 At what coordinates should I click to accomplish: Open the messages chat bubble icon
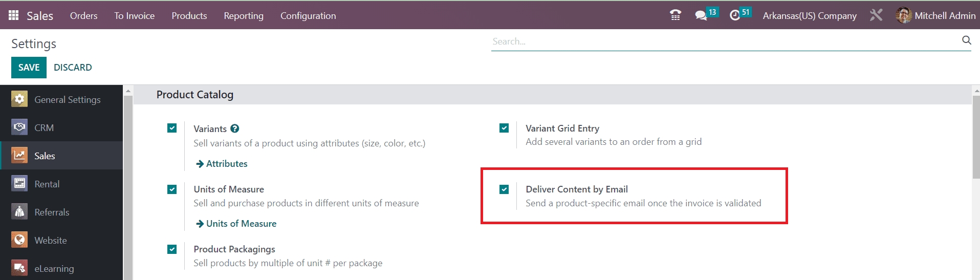pyautogui.click(x=701, y=15)
